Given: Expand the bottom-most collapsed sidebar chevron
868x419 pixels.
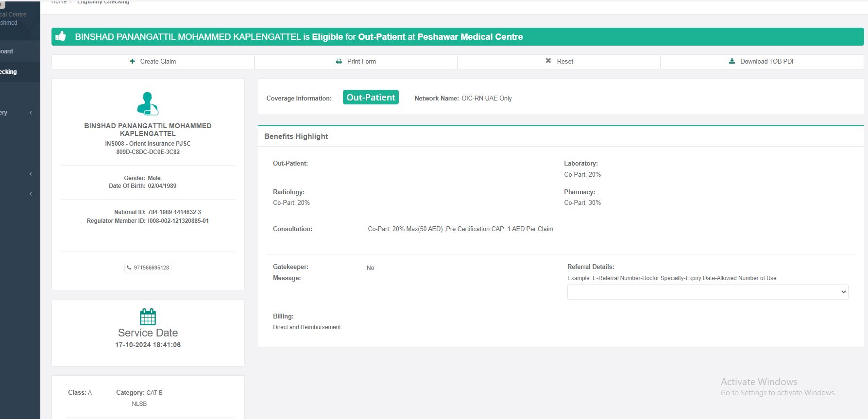Looking at the screenshot, I should (31, 194).
